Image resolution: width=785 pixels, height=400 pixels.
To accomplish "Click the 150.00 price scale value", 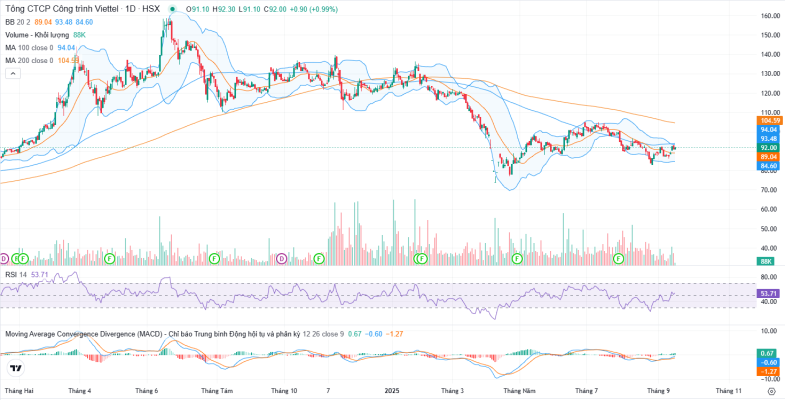I will 770,35.
